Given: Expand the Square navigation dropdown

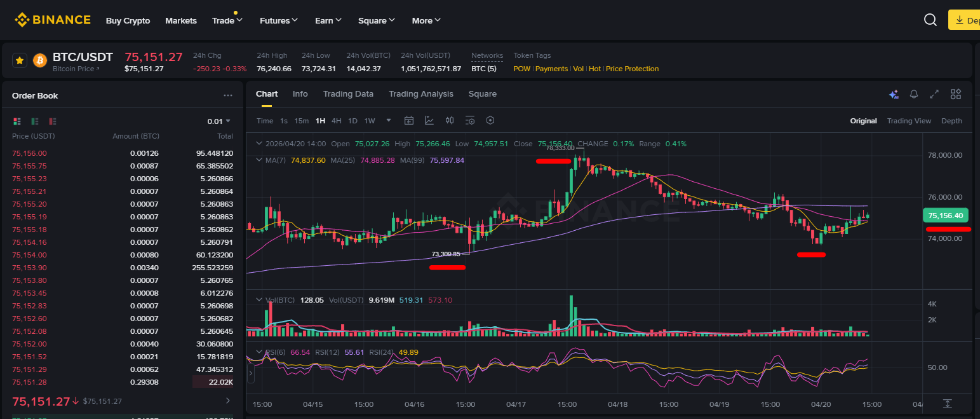Looking at the screenshot, I should tap(377, 20).
